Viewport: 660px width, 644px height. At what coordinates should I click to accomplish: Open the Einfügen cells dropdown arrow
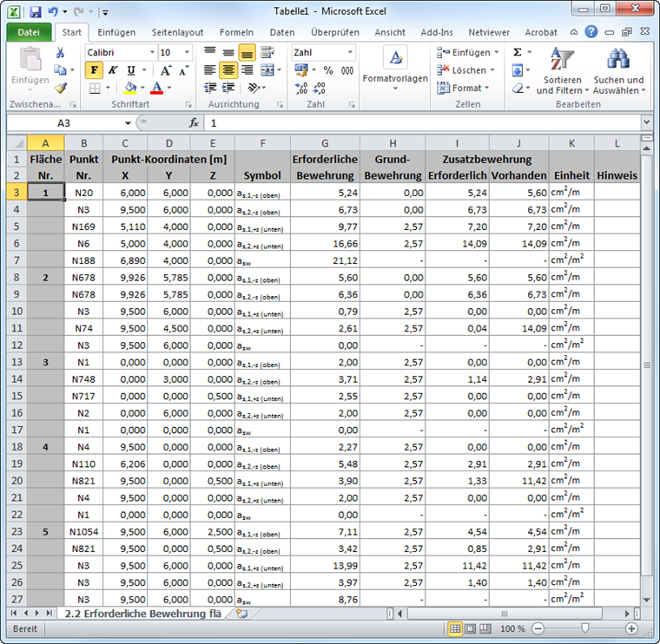click(497, 52)
